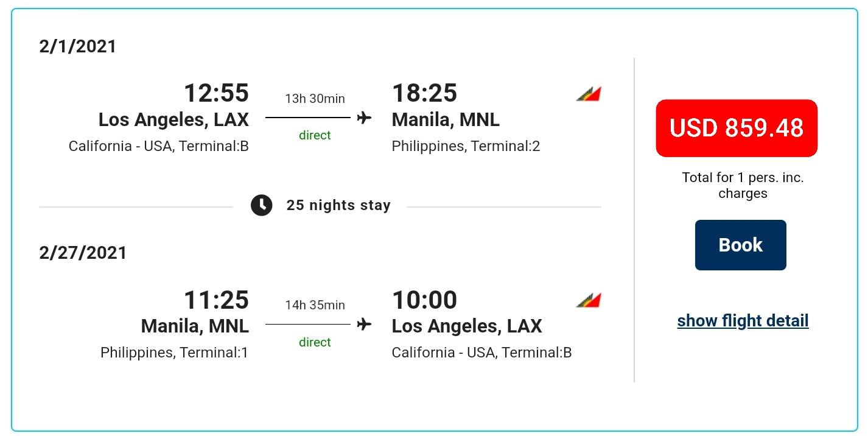Image resolution: width=868 pixels, height=436 pixels.
Task: Click the 12:55 departure time
Action: pyautogui.click(x=216, y=93)
